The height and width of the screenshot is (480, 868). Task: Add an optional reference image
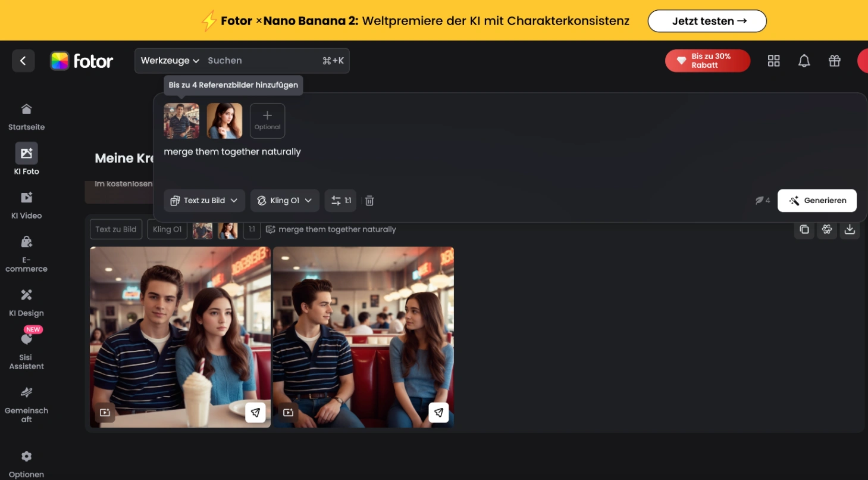(x=267, y=120)
